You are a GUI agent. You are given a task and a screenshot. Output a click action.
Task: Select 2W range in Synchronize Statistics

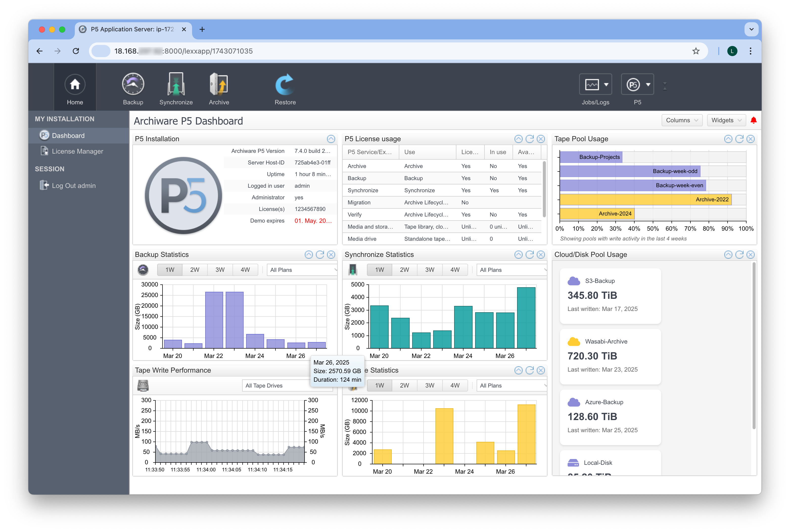coord(404,269)
